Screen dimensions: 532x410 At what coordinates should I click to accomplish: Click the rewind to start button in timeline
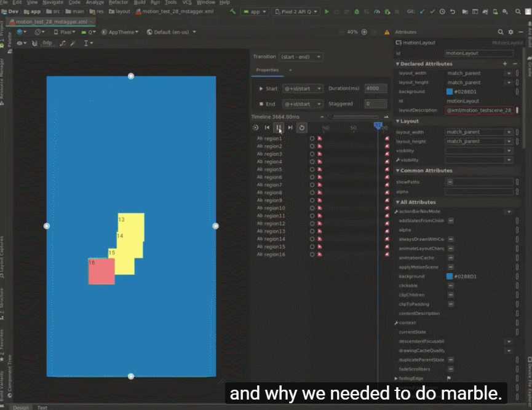click(267, 127)
